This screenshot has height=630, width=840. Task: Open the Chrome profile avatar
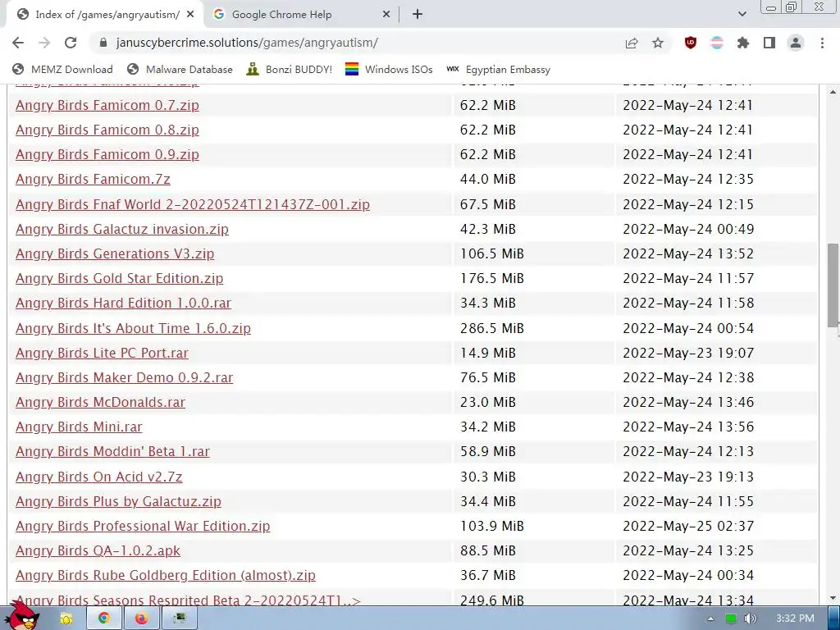click(796, 43)
